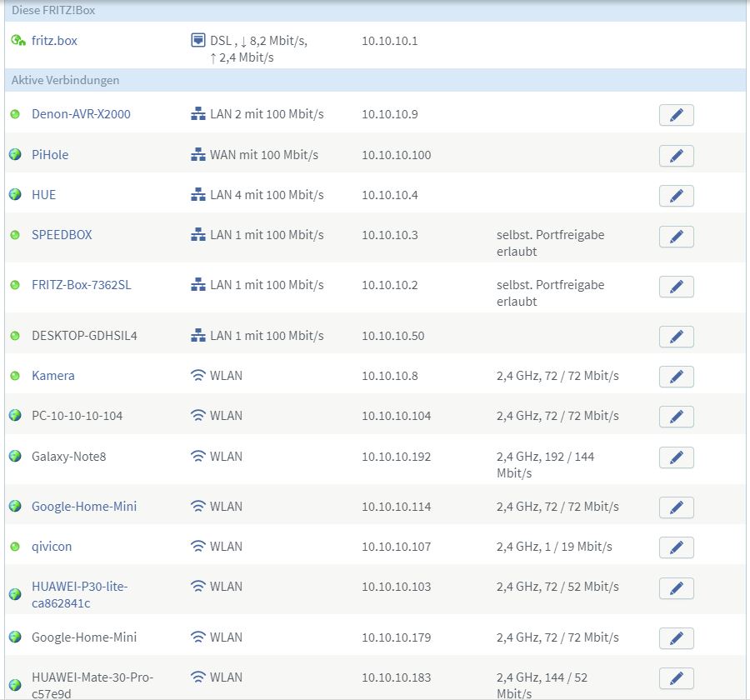Select the Galaxy-Note8 device name
Viewport: 750px width, 700px height.
click(69, 457)
